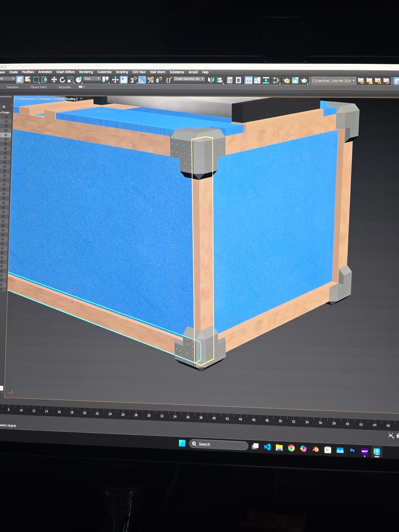Screen dimensions: 399x532
Task: Click the Select Object arrow tool
Action: click(x=20, y=79)
